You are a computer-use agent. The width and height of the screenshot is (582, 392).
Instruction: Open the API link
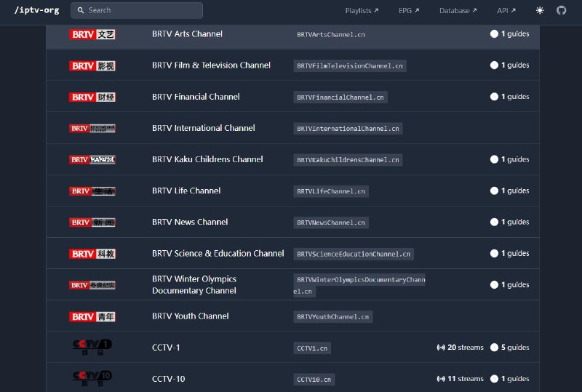point(506,11)
